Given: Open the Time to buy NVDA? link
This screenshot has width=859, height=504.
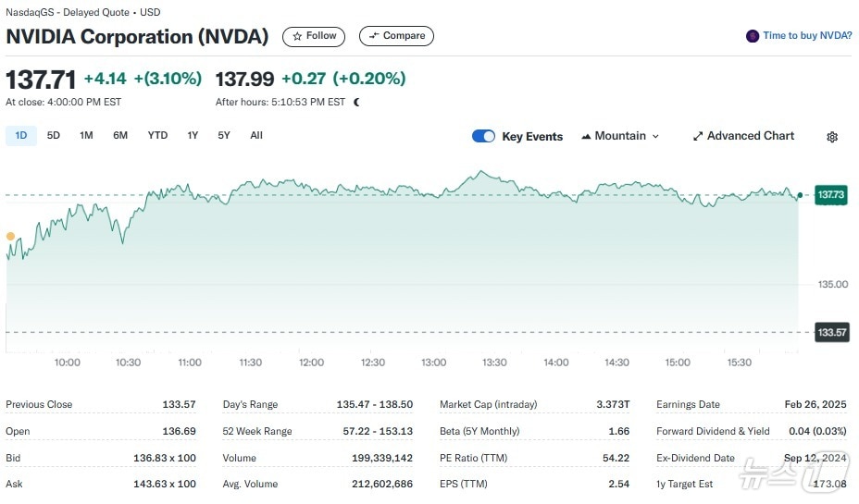Looking at the screenshot, I should (x=807, y=36).
